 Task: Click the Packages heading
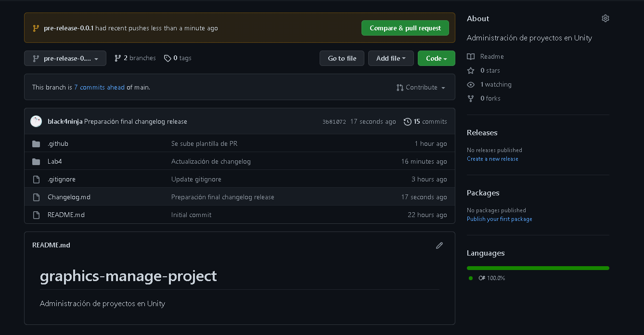point(483,193)
